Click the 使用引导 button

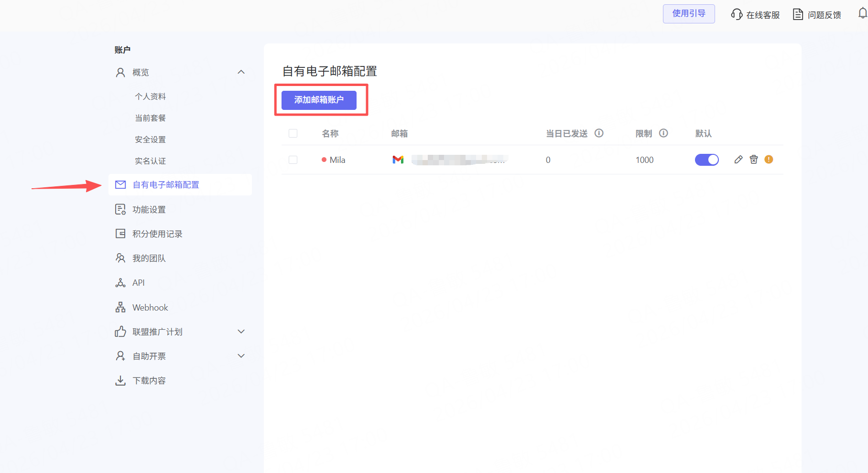click(688, 14)
